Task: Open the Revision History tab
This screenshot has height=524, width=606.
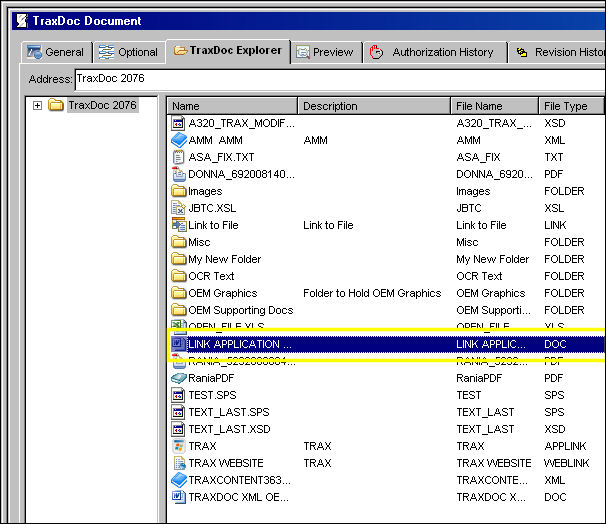Action: 557,52
